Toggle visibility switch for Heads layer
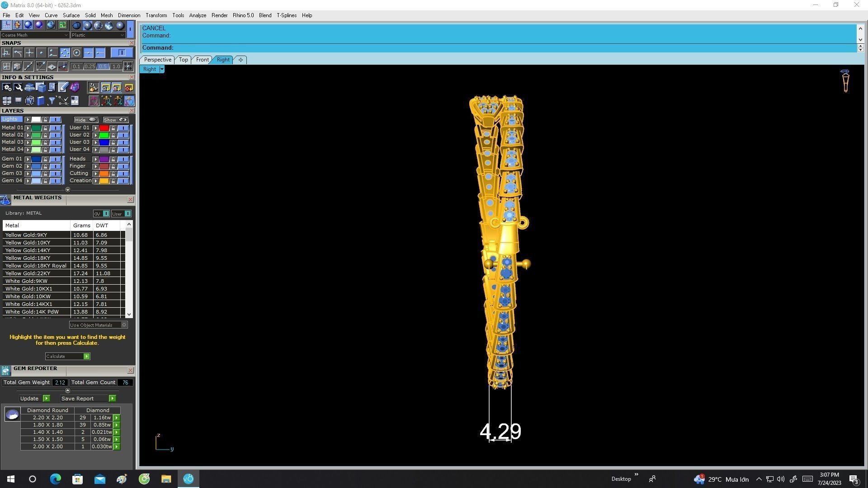This screenshot has width=868, height=488. (x=123, y=159)
